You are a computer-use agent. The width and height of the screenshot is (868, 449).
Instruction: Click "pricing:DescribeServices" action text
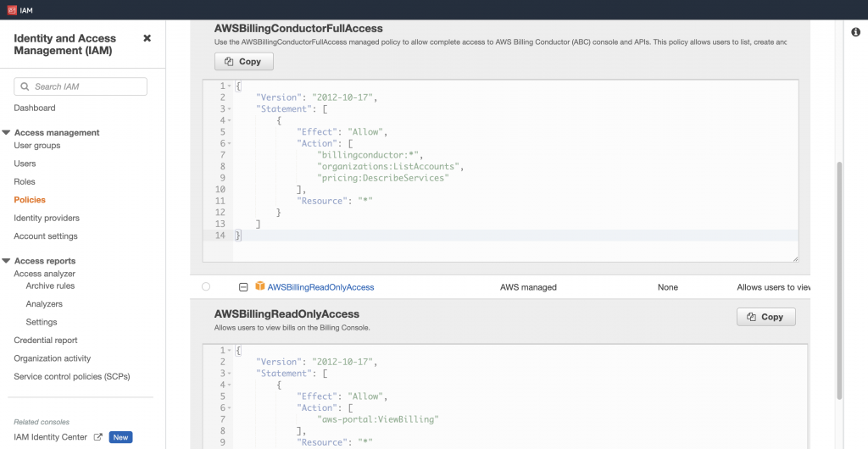tap(383, 178)
